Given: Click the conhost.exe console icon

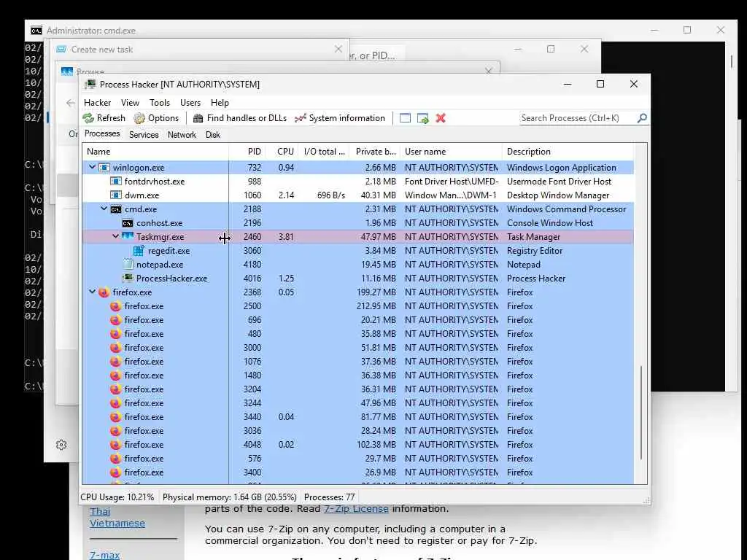Looking at the screenshot, I should (127, 223).
